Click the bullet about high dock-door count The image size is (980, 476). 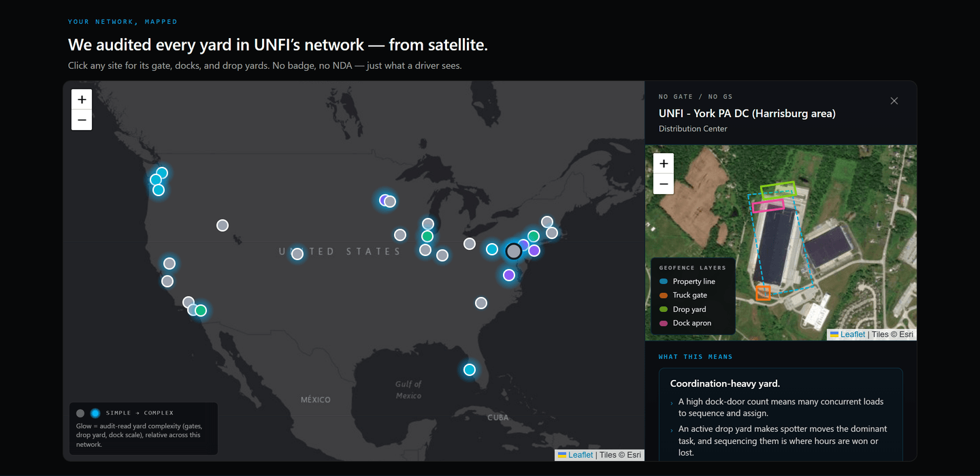(x=781, y=407)
